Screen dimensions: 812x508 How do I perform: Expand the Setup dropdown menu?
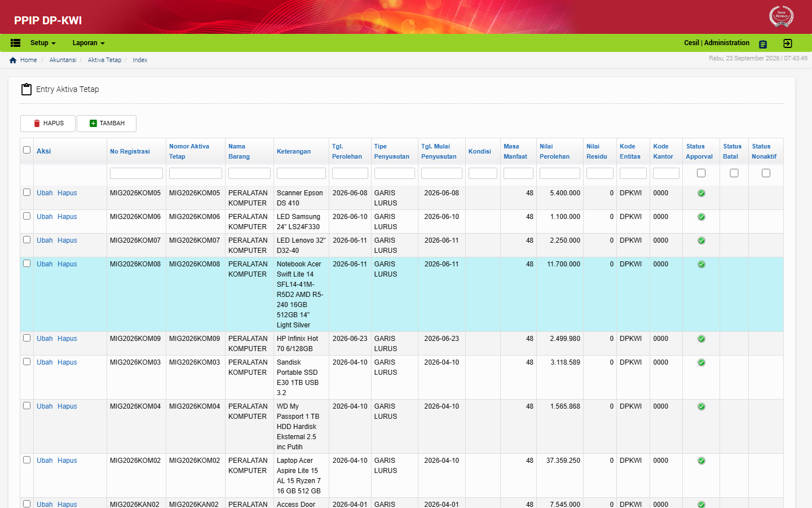click(x=43, y=43)
